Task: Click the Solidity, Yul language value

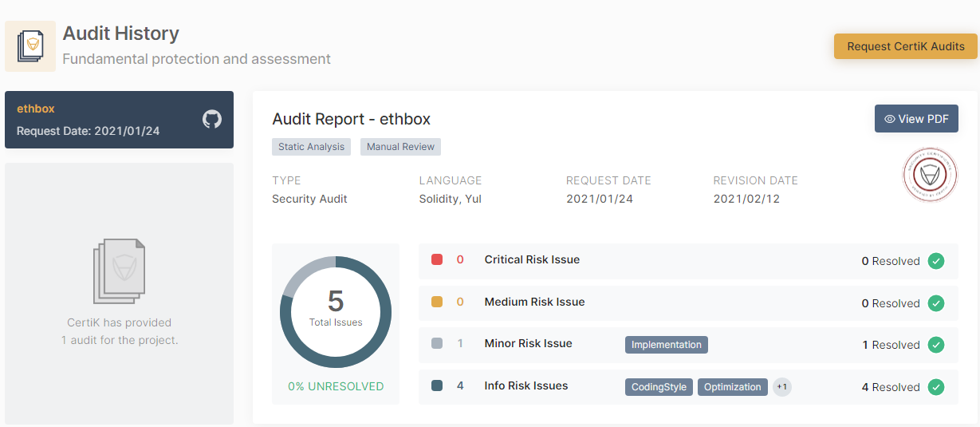Action: [x=450, y=199]
